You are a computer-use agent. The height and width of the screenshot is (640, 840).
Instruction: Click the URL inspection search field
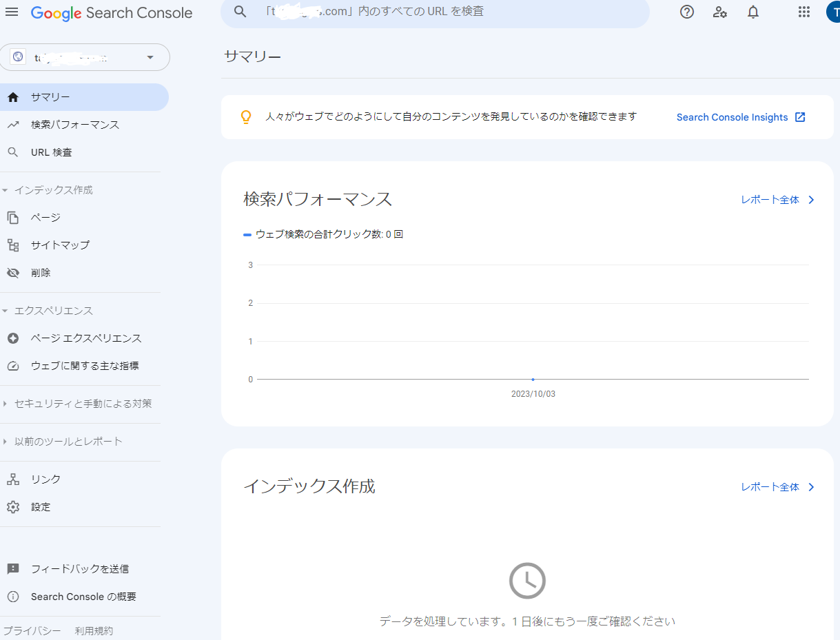[x=435, y=12]
